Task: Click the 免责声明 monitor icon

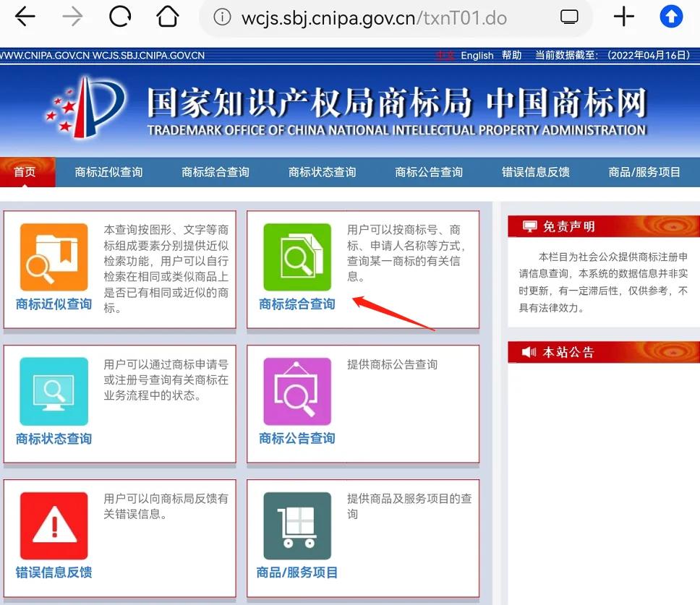Action: [x=529, y=226]
